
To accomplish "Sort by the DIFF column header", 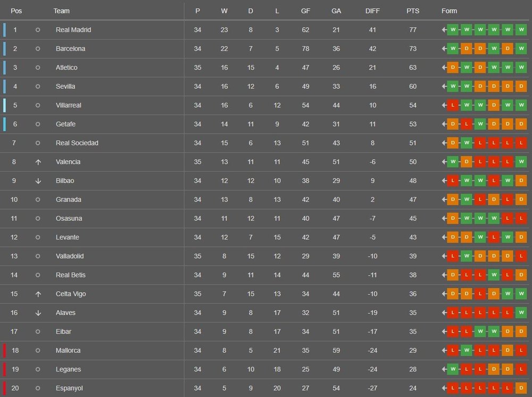I will [x=372, y=11].
